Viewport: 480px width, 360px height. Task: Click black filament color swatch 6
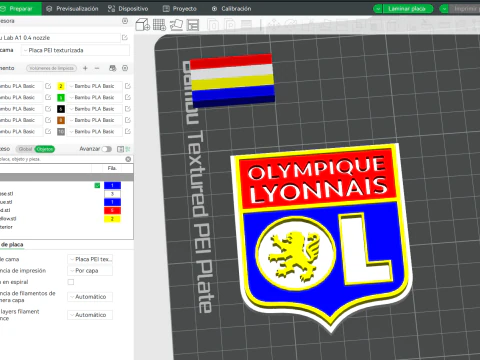[61, 109]
